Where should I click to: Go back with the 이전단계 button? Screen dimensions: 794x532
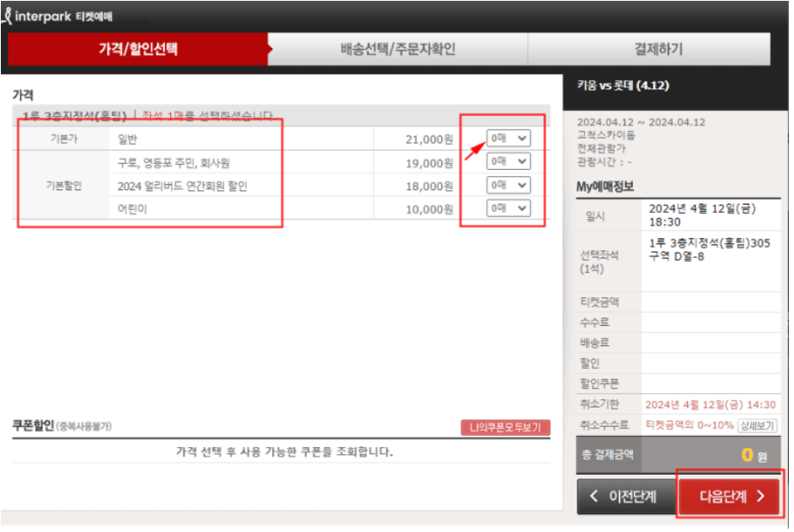628,498
